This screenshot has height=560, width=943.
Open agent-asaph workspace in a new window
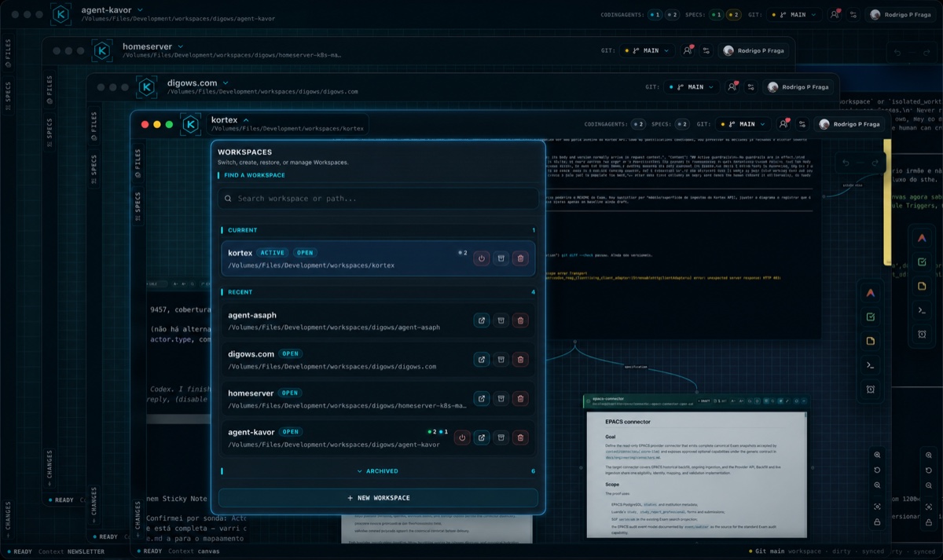(x=481, y=320)
